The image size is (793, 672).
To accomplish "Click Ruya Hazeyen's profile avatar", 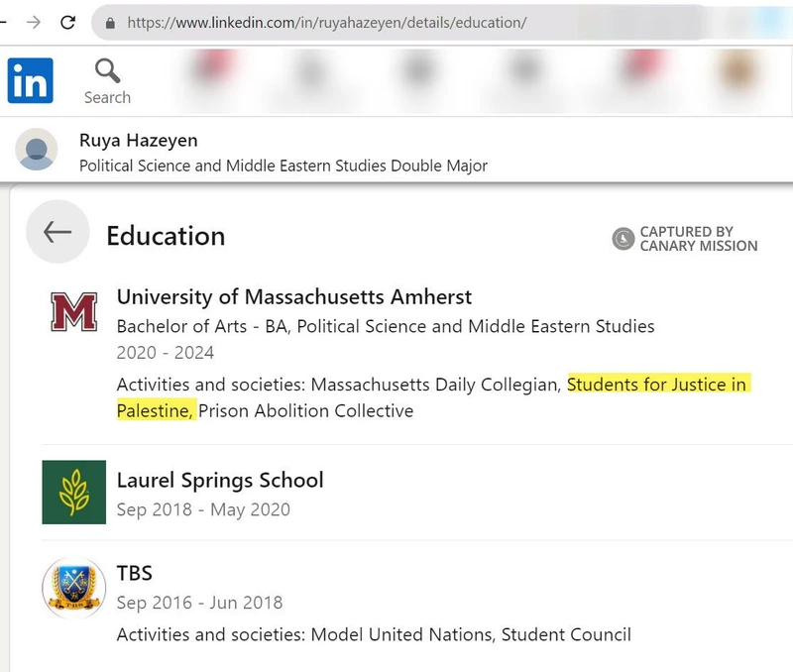I will click(37, 149).
